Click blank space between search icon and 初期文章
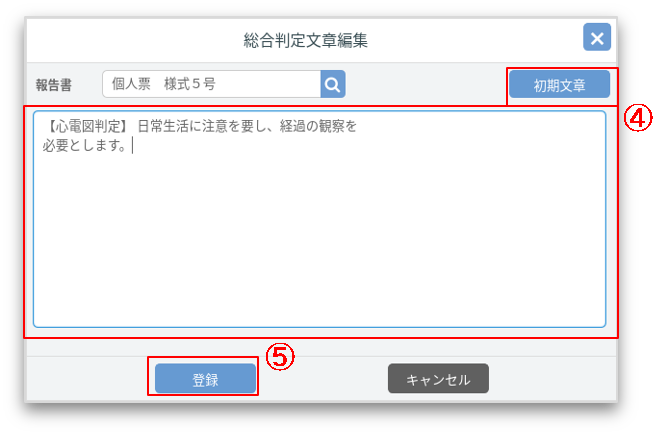 point(426,84)
